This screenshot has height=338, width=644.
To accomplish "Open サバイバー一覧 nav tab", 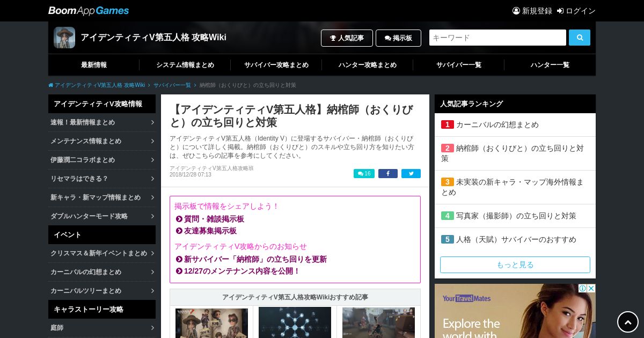I will pyautogui.click(x=459, y=65).
